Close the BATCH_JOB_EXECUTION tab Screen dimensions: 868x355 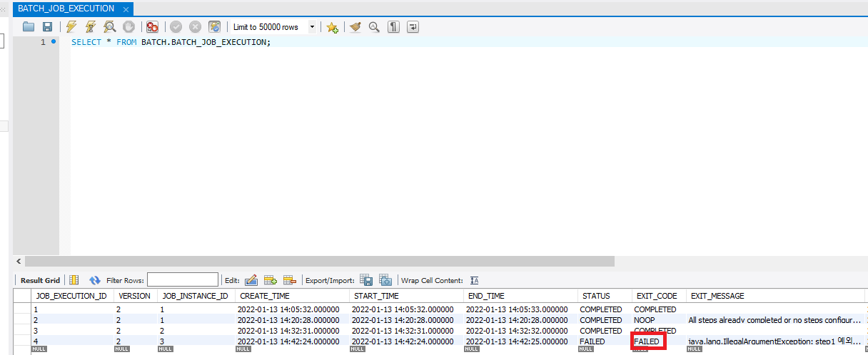pyautogui.click(x=126, y=9)
